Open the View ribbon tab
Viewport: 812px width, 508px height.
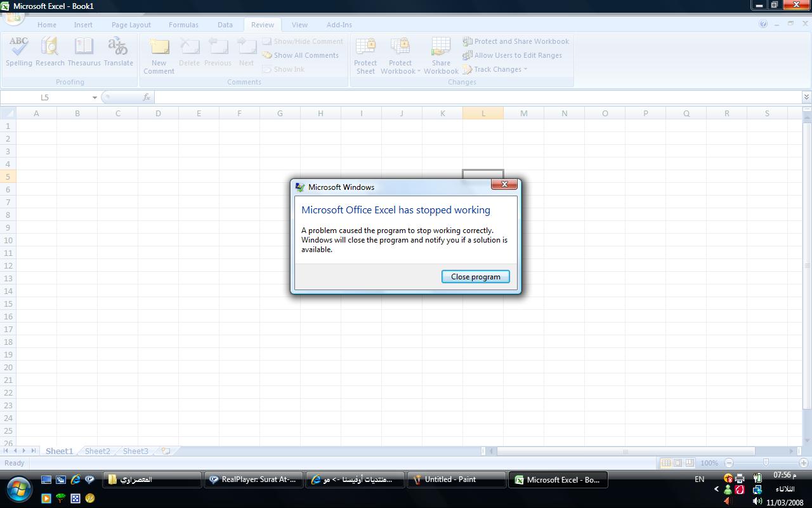click(299, 25)
